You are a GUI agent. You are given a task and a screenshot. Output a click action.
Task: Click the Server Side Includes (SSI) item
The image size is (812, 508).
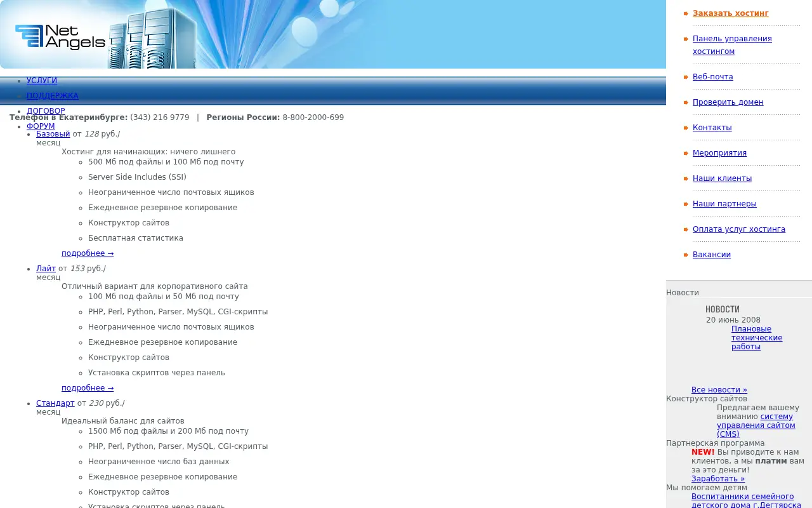click(x=138, y=177)
